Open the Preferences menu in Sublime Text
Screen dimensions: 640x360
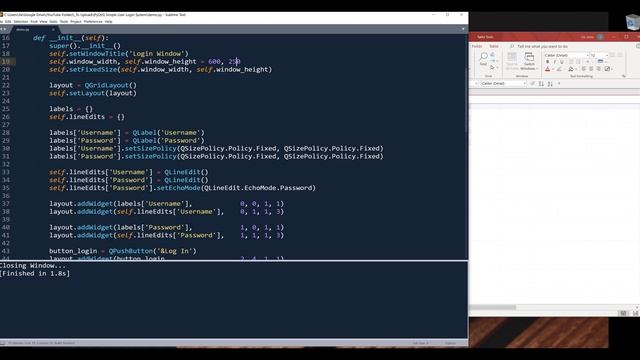click(x=93, y=22)
